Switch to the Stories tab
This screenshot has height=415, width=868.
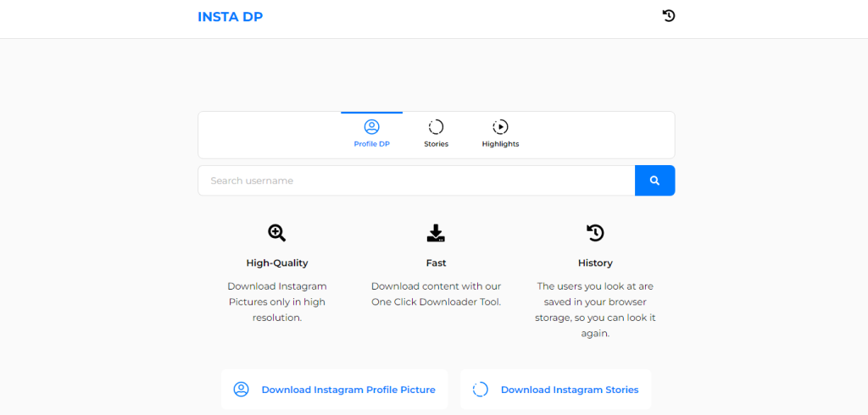pyautogui.click(x=436, y=135)
